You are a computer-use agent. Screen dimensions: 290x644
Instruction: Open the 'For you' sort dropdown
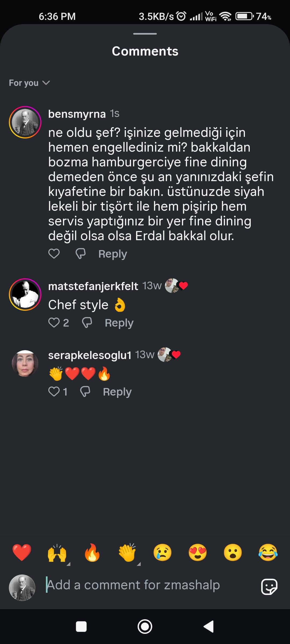click(29, 83)
